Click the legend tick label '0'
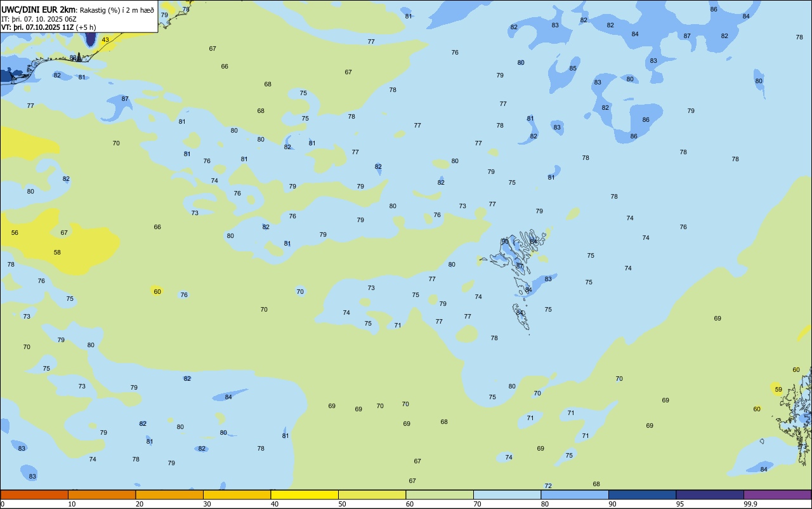812x509 pixels. click(x=3, y=504)
